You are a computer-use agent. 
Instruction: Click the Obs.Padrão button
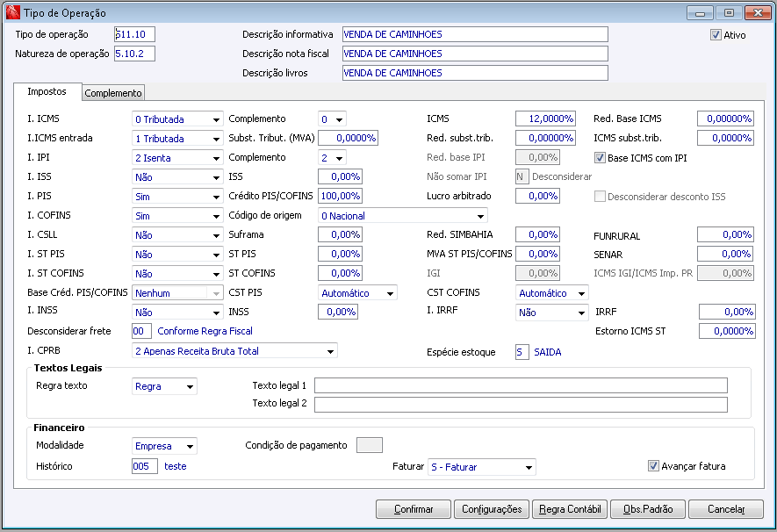click(648, 509)
